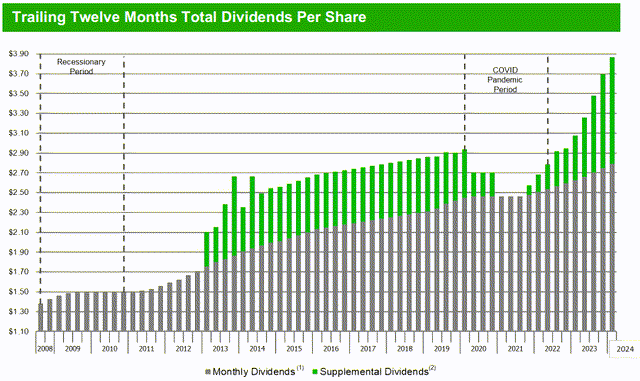Image resolution: width=640 pixels, height=381 pixels.
Task: Click the 'COVID Pandemic Period' annotation
Action: coord(505,80)
